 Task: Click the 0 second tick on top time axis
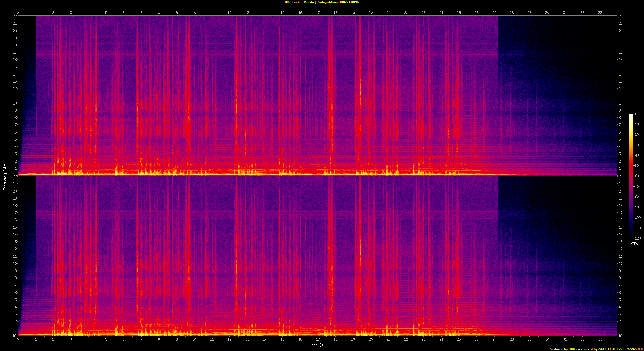click(x=18, y=13)
